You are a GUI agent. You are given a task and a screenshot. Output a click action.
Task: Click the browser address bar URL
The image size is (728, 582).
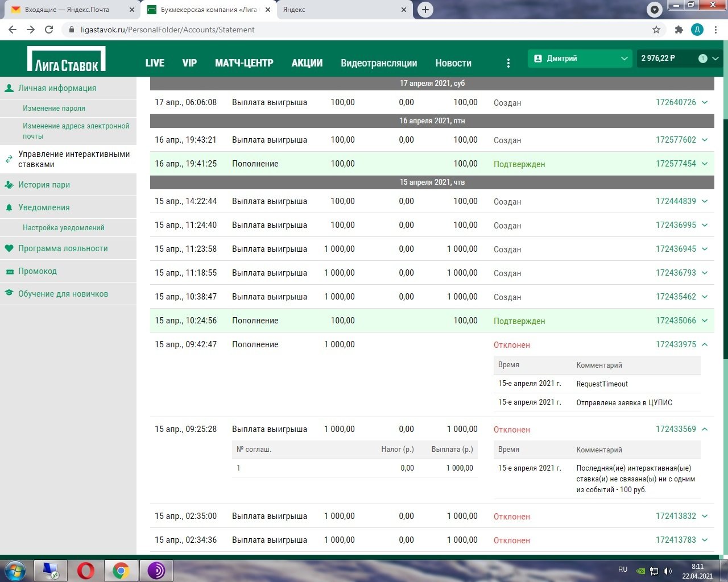tap(168, 30)
